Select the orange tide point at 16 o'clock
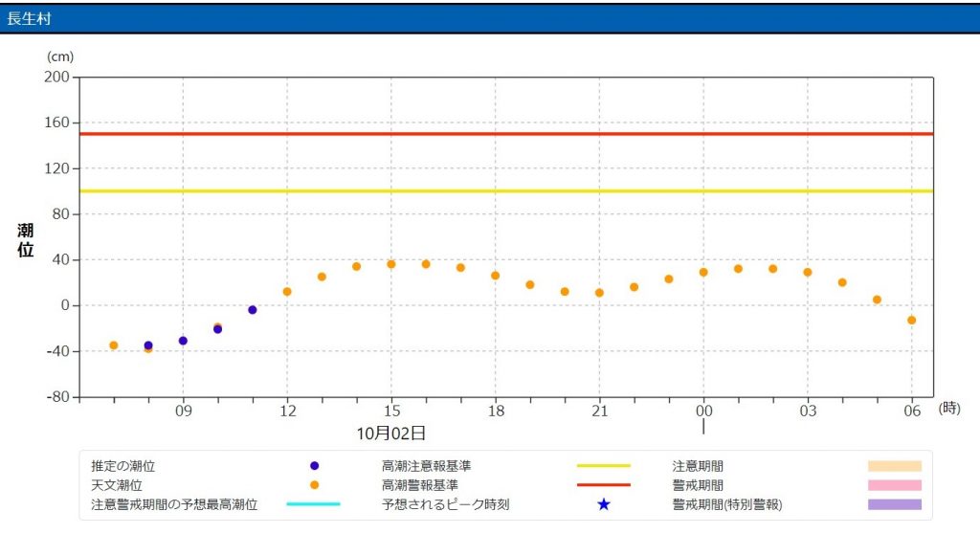This screenshot has height=534, width=980. (x=426, y=264)
